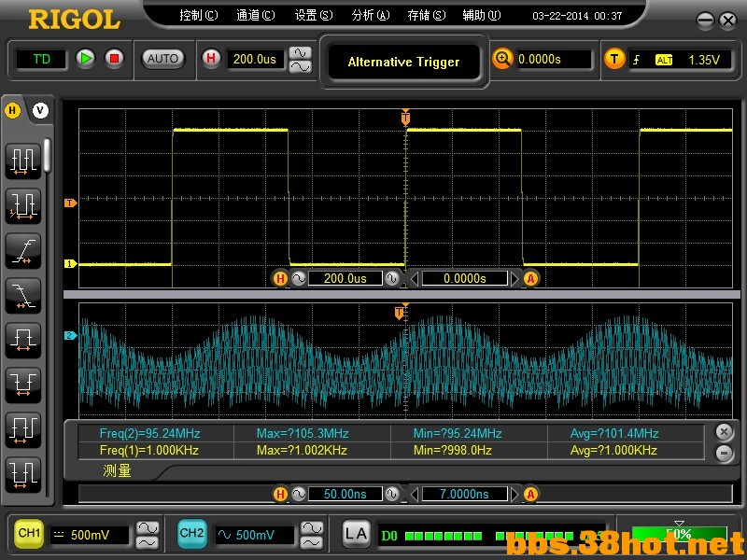
Task: Open the 控制(C) menu
Action: (199, 16)
